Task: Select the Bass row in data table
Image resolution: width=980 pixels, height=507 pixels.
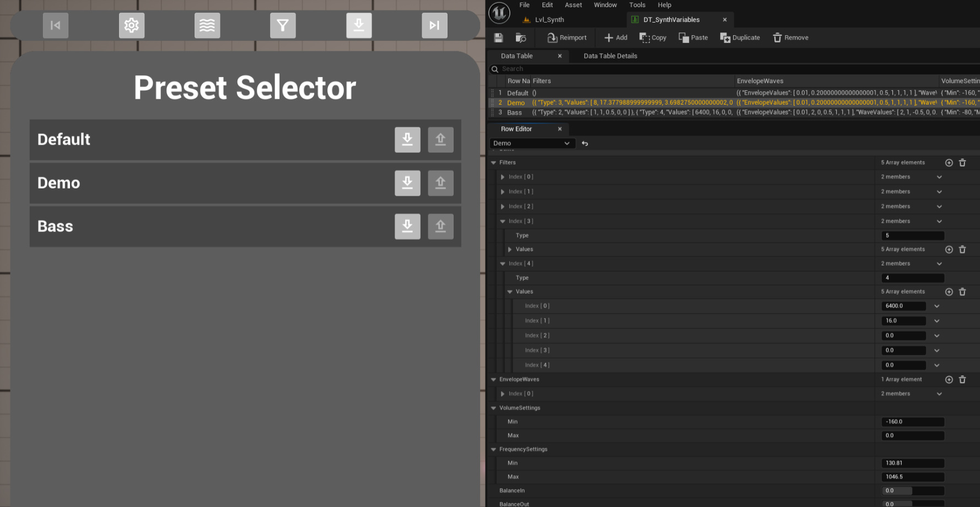Action: pos(735,112)
